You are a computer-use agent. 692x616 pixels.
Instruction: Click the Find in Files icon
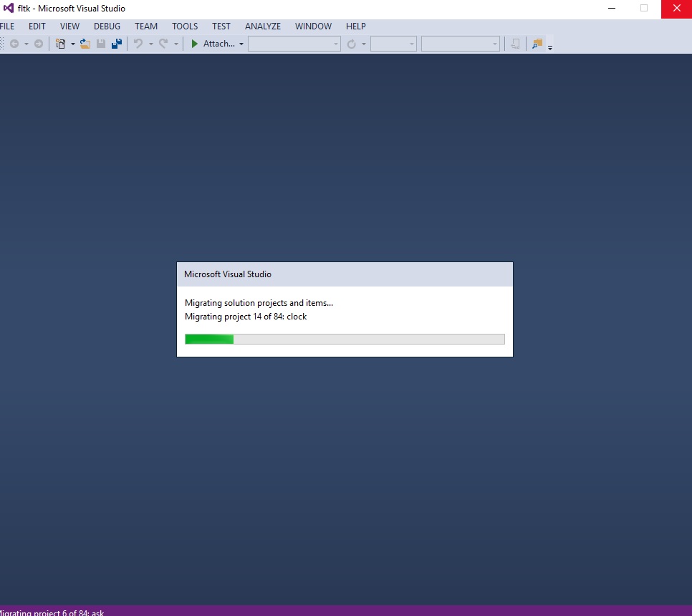click(x=537, y=44)
